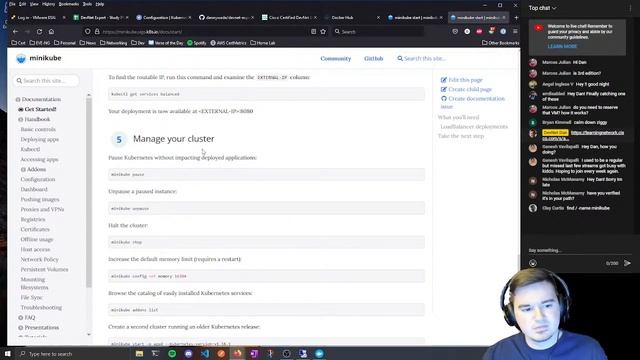Screen dimensions: 640x360
Task: Bookmark this page with the star icon
Action: [323, 31]
